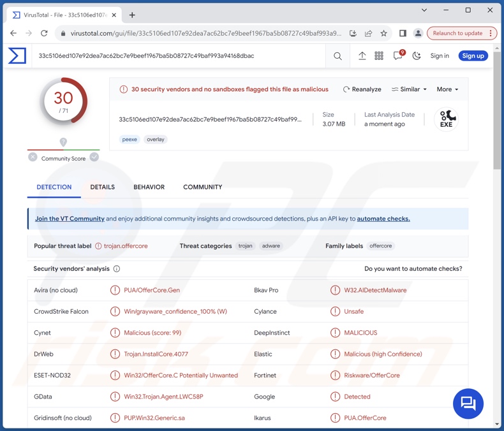Image resolution: width=504 pixels, height=431 pixels.
Task: Vote harmless with community score checkmark
Action: tap(94, 157)
